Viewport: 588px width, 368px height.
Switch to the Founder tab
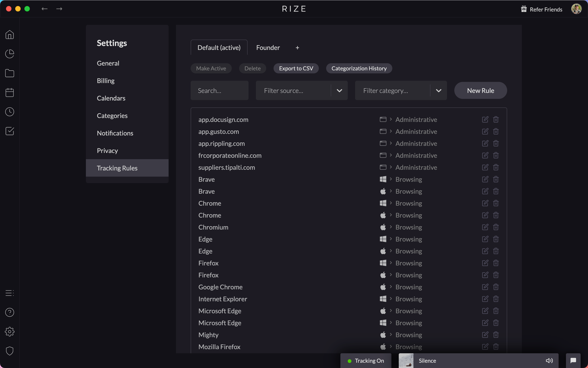click(268, 47)
